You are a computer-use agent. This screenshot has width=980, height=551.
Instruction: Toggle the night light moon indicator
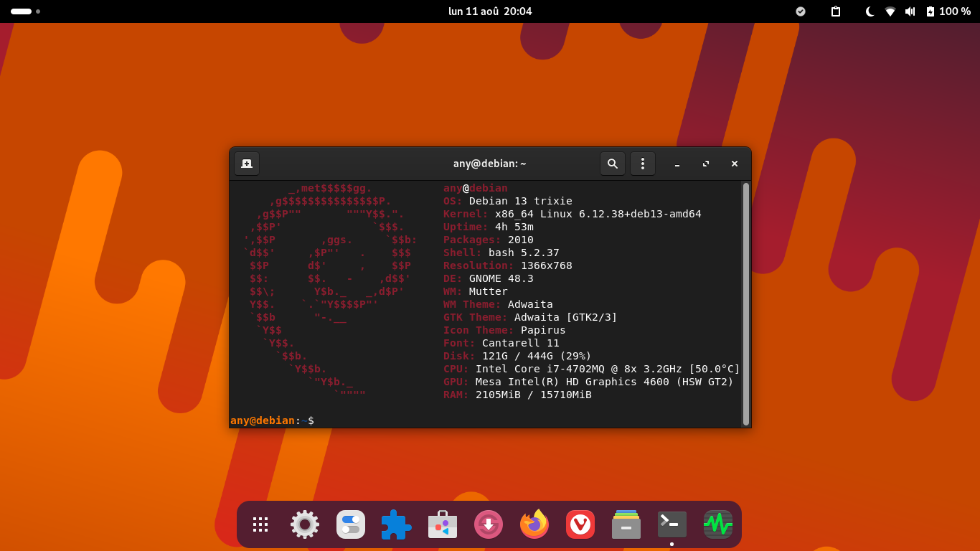point(870,11)
